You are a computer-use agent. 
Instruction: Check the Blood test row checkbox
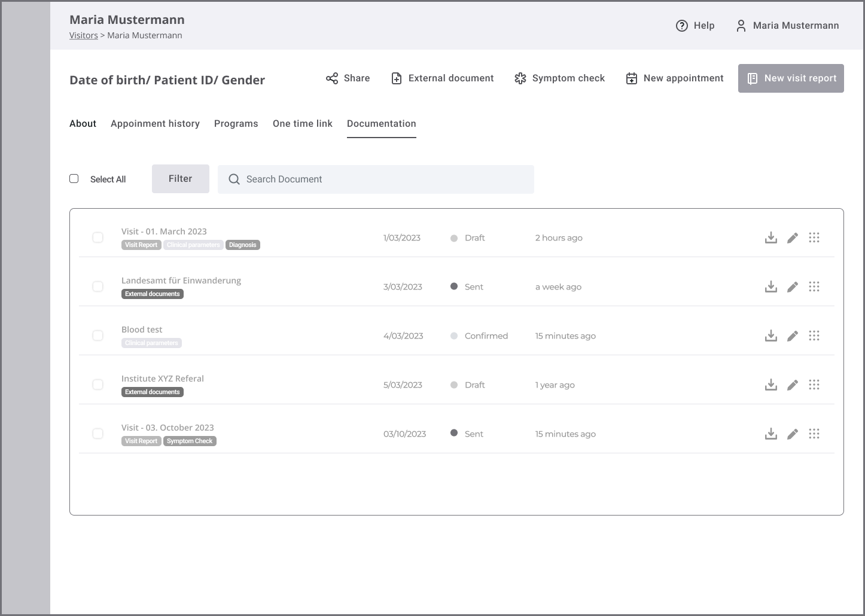pos(98,336)
